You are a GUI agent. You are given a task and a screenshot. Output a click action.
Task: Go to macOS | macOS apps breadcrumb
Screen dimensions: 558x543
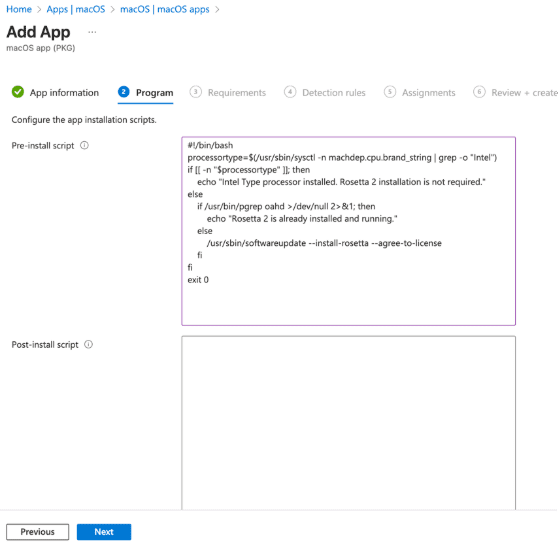(165, 9)
